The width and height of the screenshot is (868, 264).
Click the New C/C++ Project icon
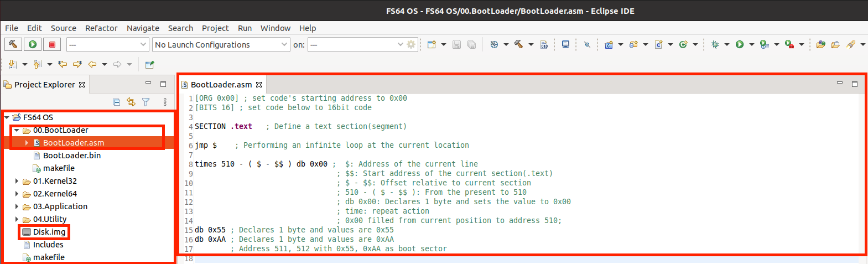(x=609, y=44)
